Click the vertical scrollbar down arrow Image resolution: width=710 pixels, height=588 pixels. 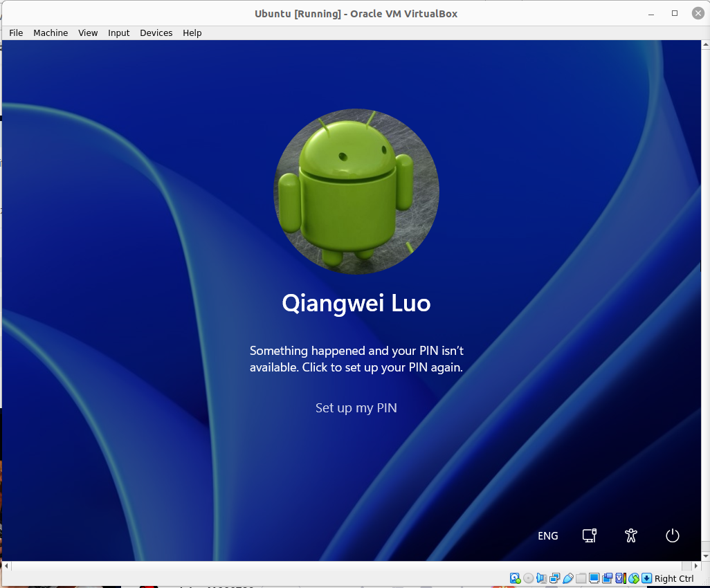tap(705, 556)
